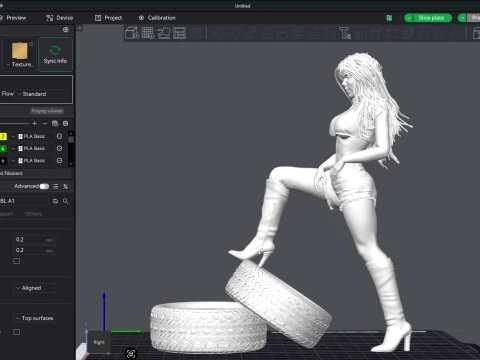Open the Others settings tab

33,214
